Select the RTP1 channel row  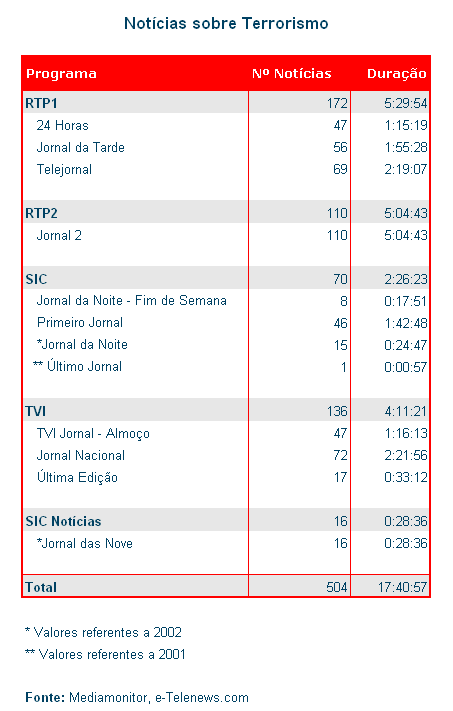click(x=226, y=103)
